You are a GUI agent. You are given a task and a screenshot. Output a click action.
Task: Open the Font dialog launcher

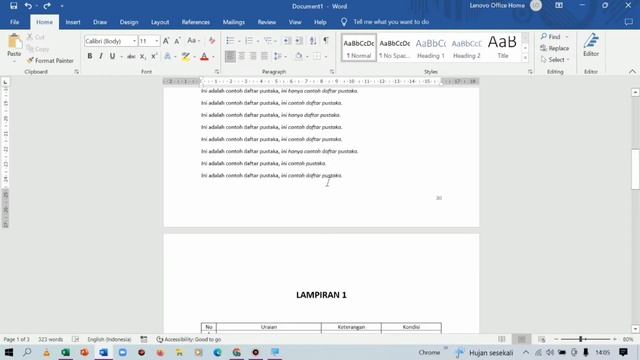pos(217,72)
